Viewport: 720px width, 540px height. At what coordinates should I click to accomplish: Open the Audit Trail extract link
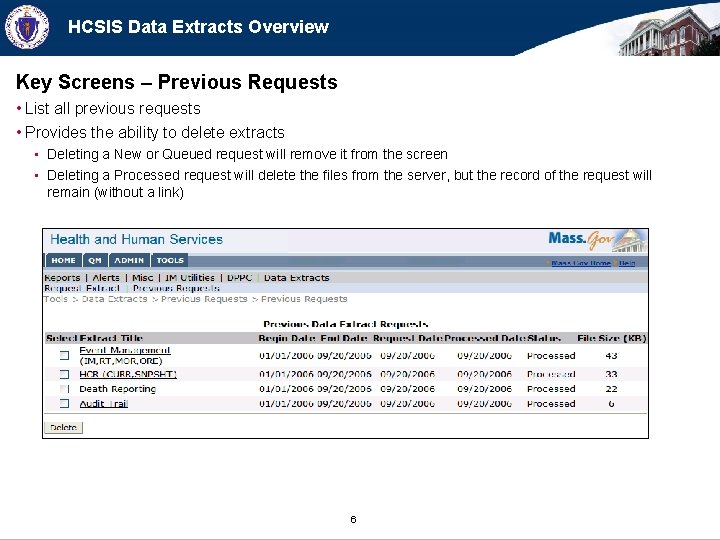click(104, 404)
